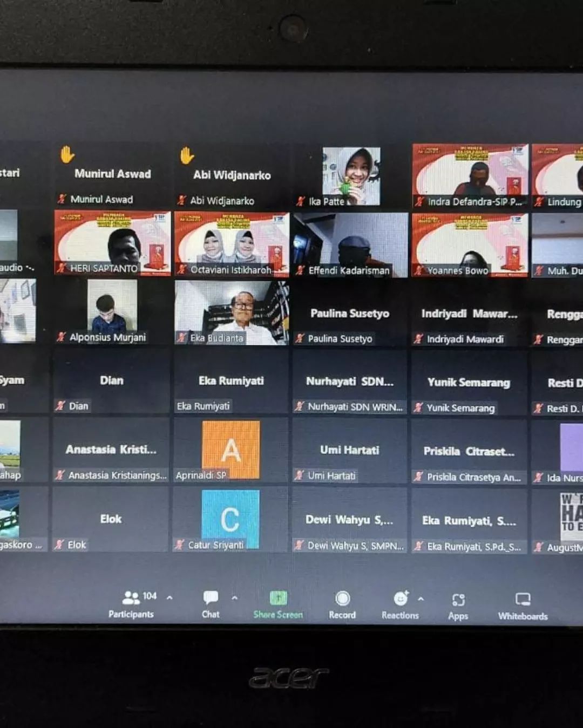Viewport: 583px width, 728px height.
Task: Expand the caret next to Reactions
Action: click(x=421, y=598)
